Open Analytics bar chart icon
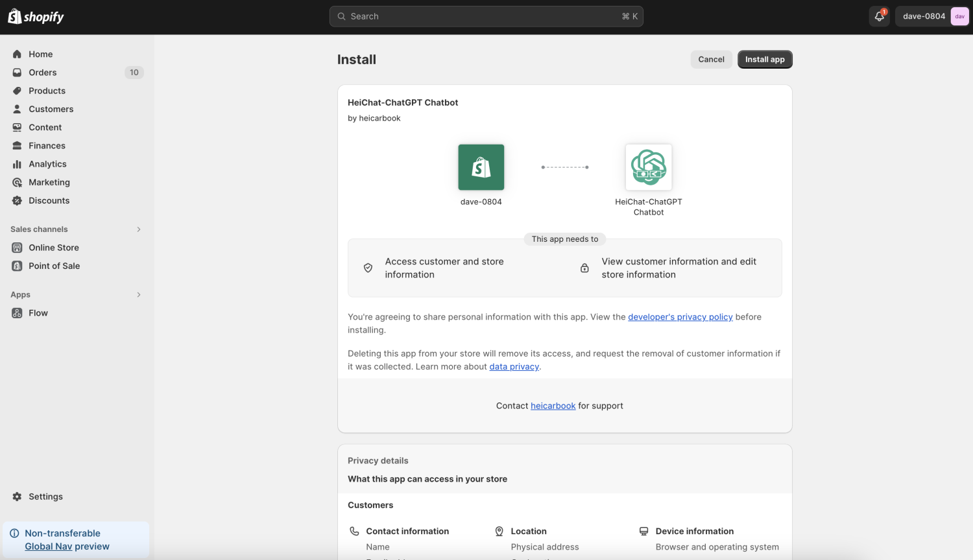Screen dimensions: 973x560 point(18,164)
